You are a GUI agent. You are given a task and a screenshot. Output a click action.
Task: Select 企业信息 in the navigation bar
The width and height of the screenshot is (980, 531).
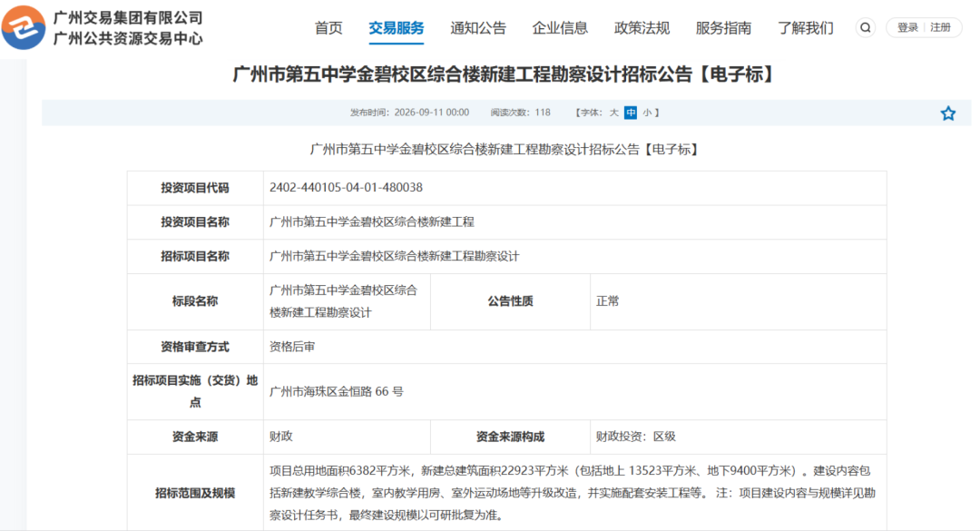560,28
